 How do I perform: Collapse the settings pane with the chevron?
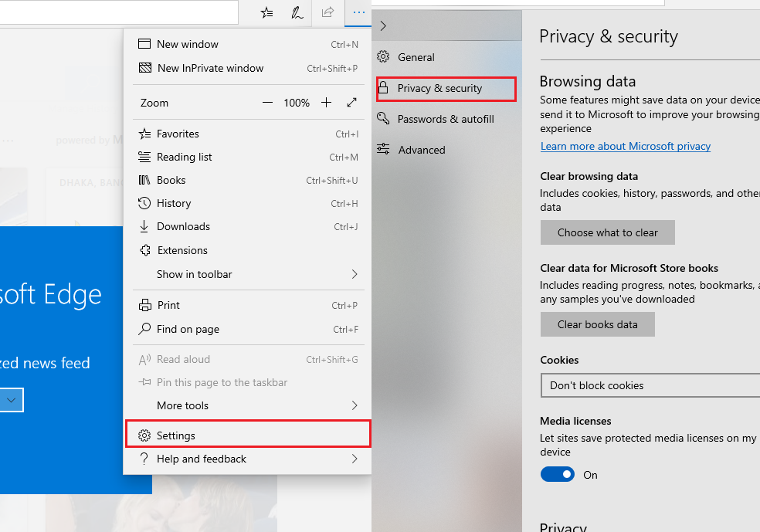(383, 26)
